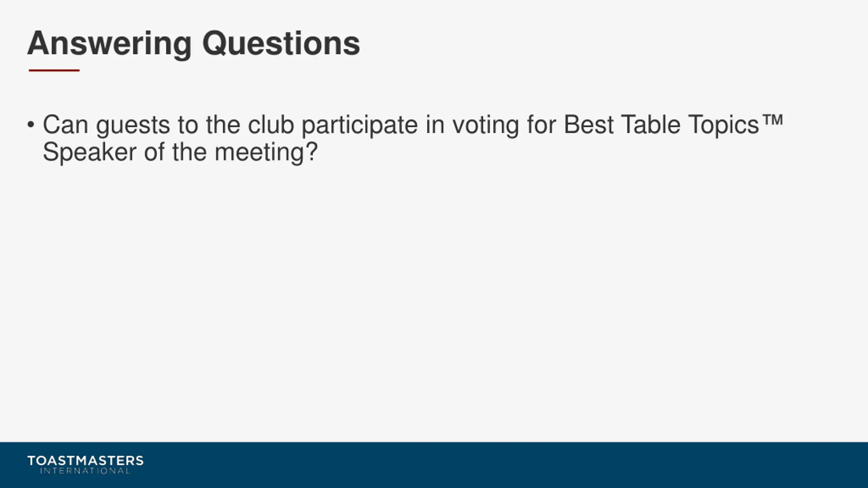Click the word "Can" starting the bullet
Screen dimensions: 868x488
point(65,124)
